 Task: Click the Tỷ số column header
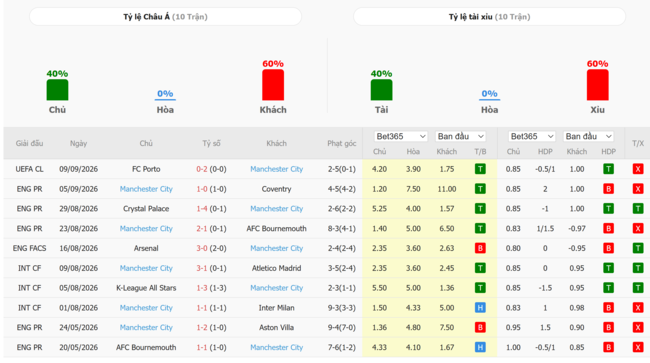(211, 143)
